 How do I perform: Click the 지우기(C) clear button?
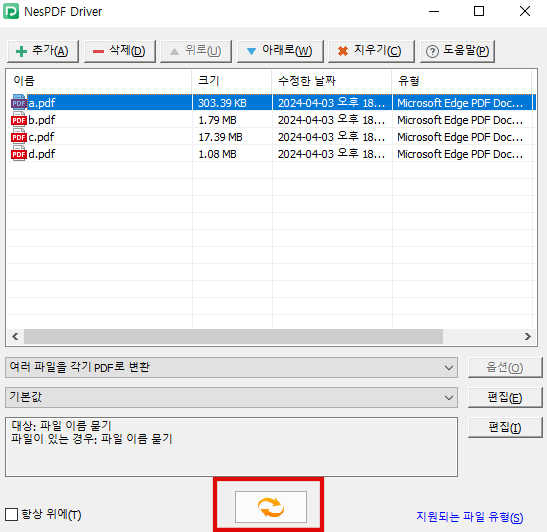click(x=371, y=51)
